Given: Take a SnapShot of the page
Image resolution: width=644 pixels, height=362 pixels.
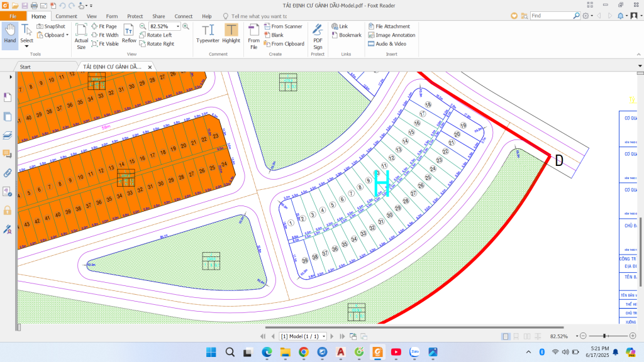Looking at the screenshot, I should pyautogui.click(x=51, y=26).
